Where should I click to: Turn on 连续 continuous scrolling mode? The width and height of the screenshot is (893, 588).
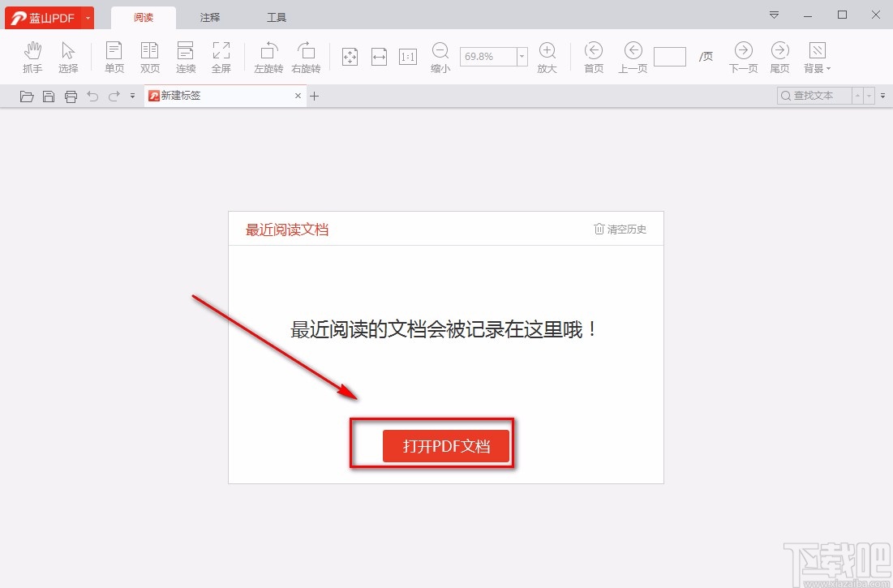click(185, 56)
